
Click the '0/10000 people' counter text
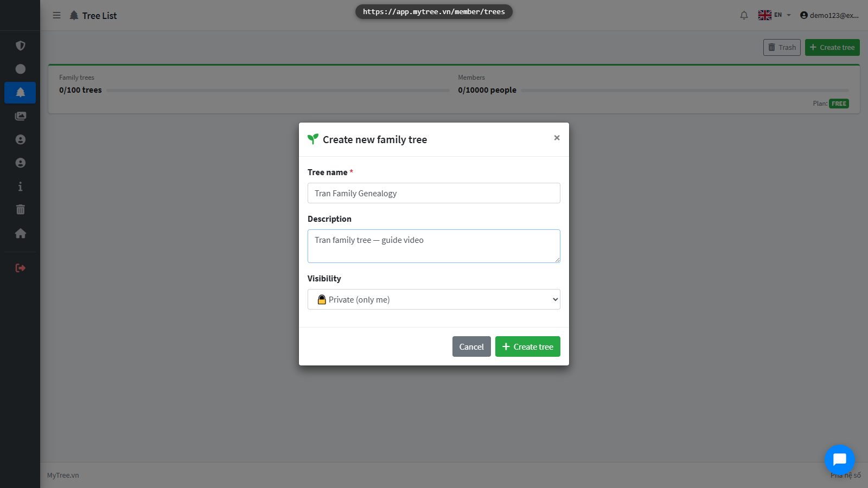point(487,90)
